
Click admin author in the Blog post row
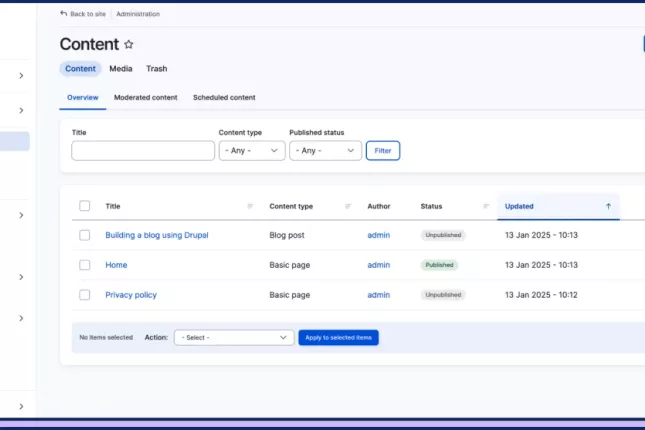[378, 235]
